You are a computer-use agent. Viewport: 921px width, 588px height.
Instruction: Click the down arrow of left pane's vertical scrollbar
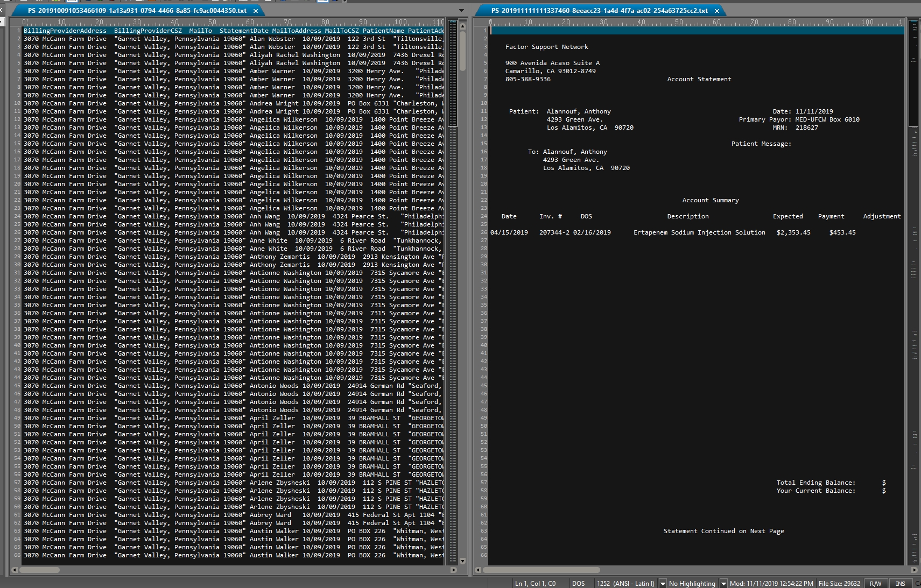tap(462, 561)
